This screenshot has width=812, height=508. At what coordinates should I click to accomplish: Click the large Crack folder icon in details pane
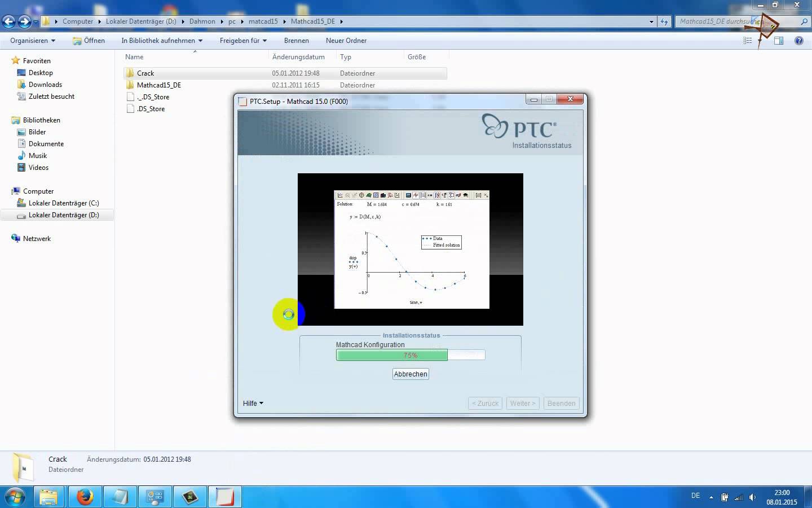pos(23,467)
